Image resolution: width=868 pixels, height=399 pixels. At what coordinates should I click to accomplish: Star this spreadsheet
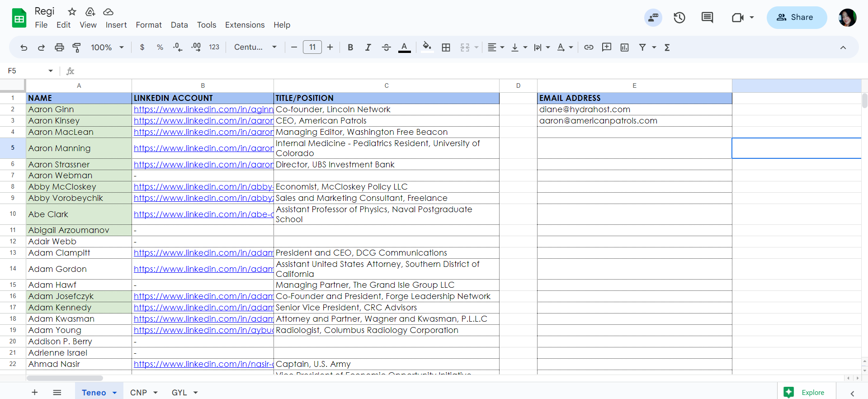(72, 12)
